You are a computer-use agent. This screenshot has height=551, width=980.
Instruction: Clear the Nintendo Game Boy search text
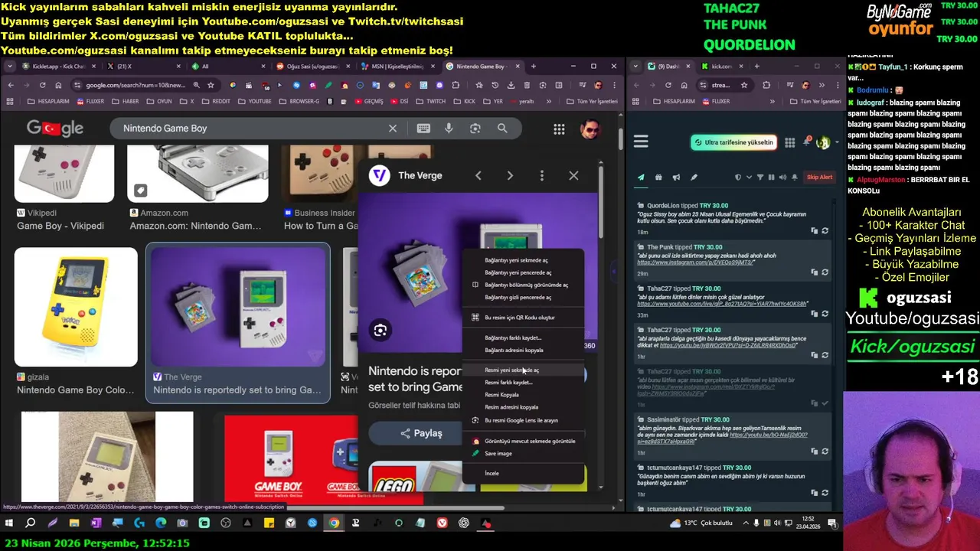(393, 129)
